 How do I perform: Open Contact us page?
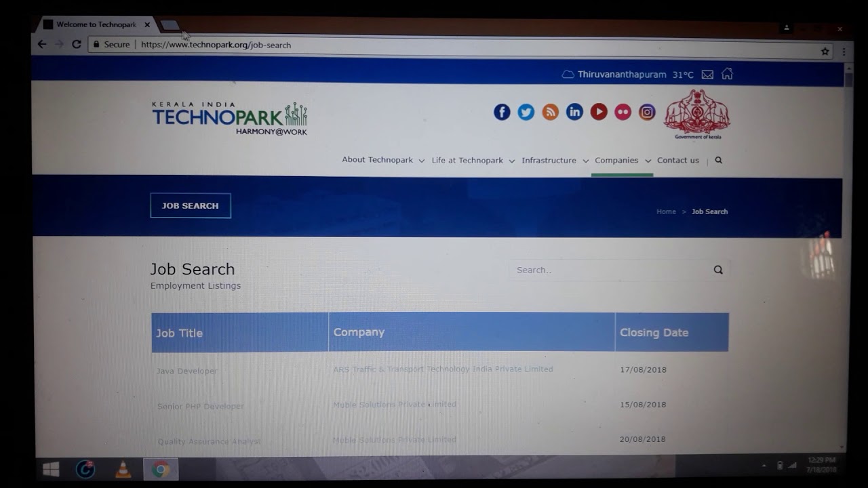click(x=678, y=161)
